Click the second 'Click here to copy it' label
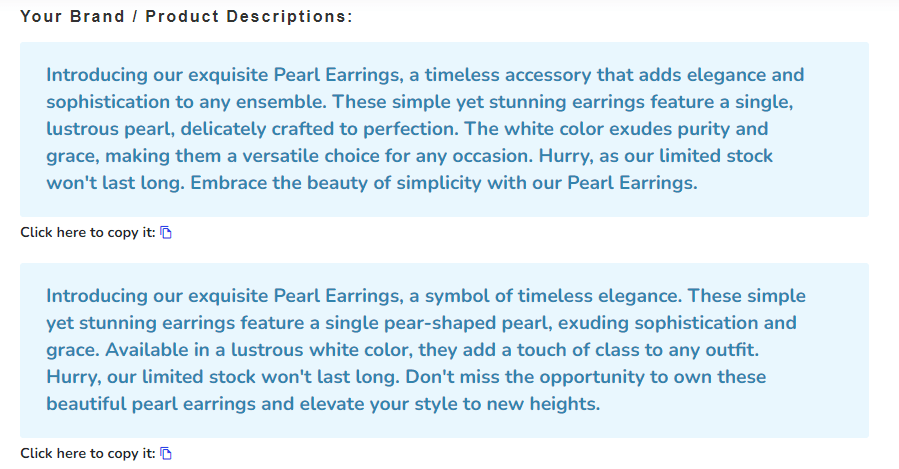This screenshot has width=899, height=469. coord(88,454)
